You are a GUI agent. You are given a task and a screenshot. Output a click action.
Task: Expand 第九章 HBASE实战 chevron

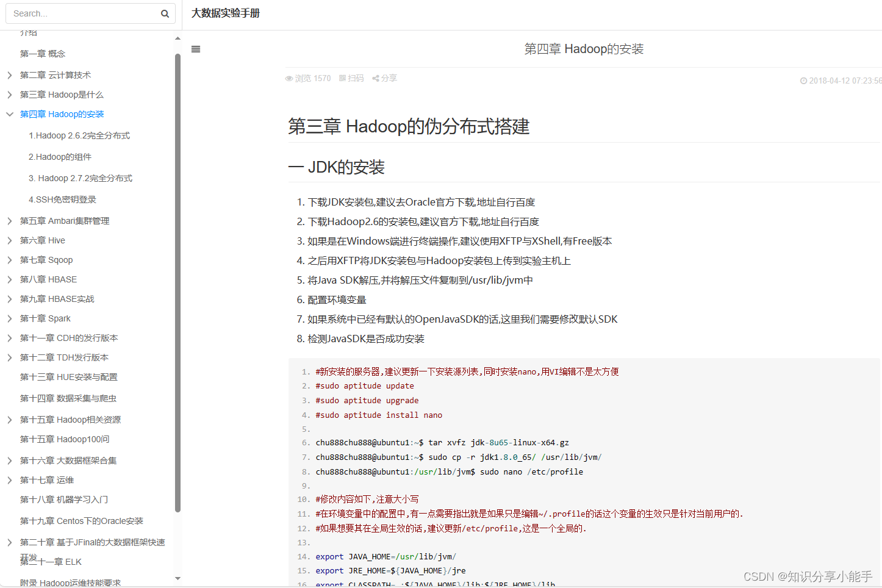[10, 299]
